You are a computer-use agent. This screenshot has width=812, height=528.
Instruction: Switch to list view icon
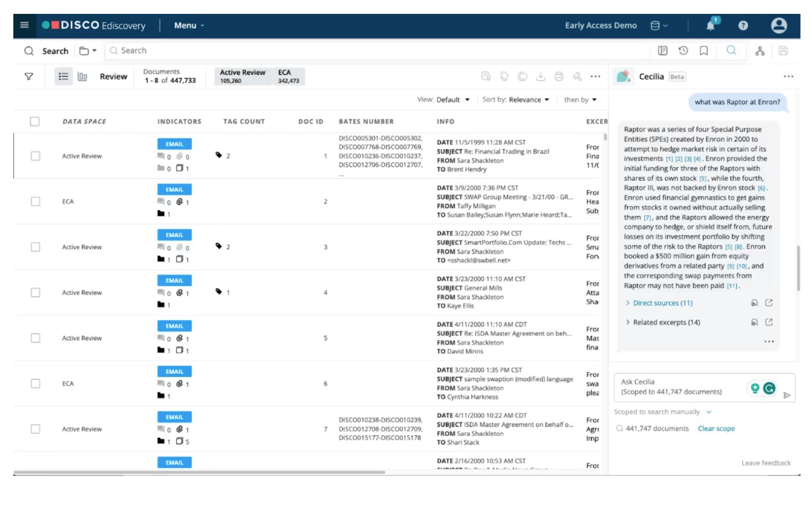pos(63,76)
